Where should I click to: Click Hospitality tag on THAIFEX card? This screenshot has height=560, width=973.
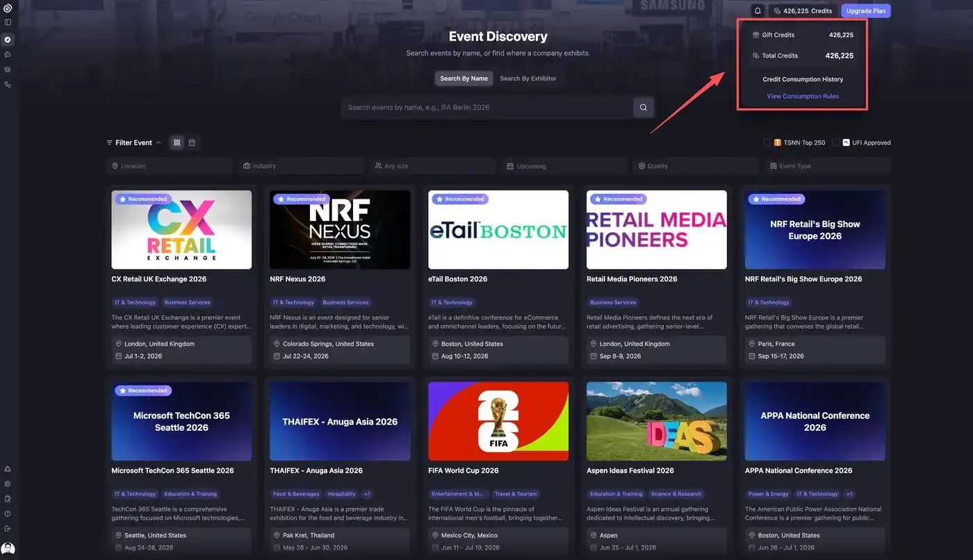point(342,494)
